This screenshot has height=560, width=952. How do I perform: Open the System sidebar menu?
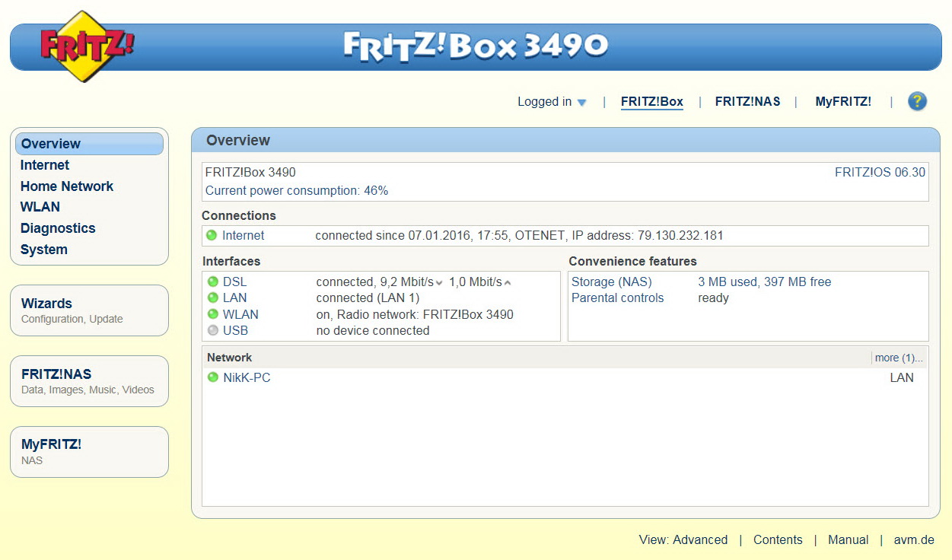44,250
